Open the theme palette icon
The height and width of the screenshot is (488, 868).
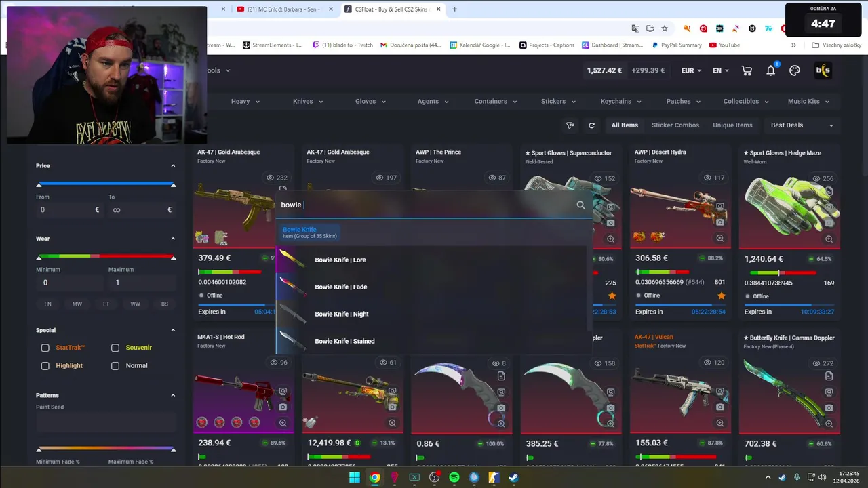(795, 70)
